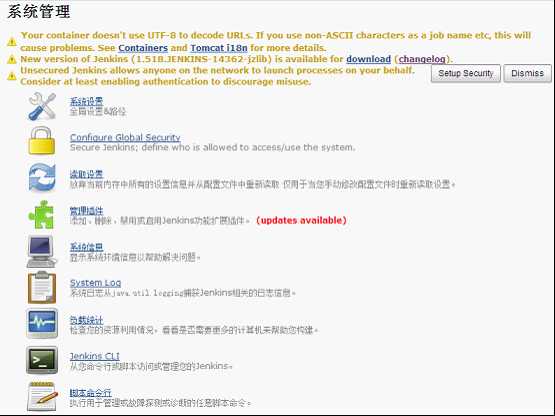Screen dimensions: 555x416
Task: Click the load statistics monitor icon
Action: tap(42, 323)
